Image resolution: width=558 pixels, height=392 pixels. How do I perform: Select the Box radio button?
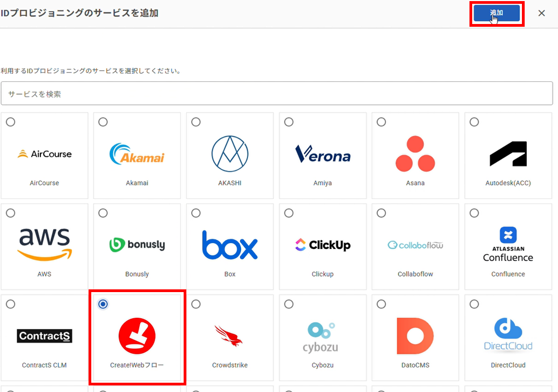coord(196,213)
